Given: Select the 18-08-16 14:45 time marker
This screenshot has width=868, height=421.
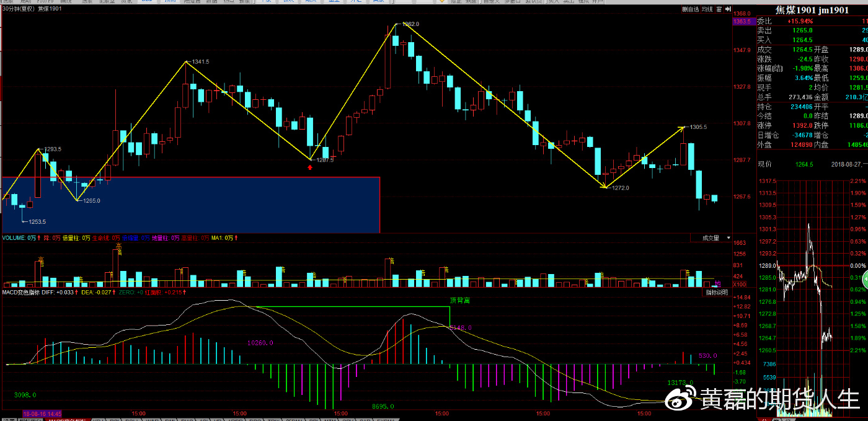Looking at the screenshot, I should click(42, 413).
